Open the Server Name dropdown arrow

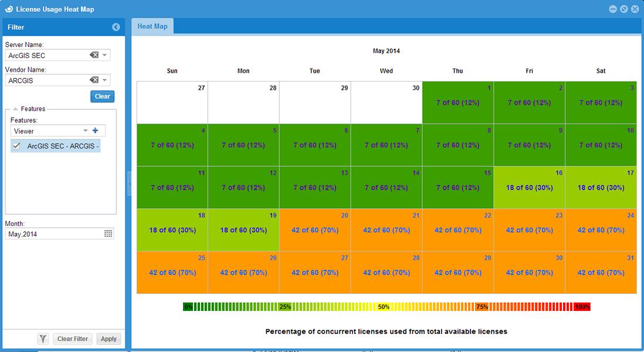105,55
